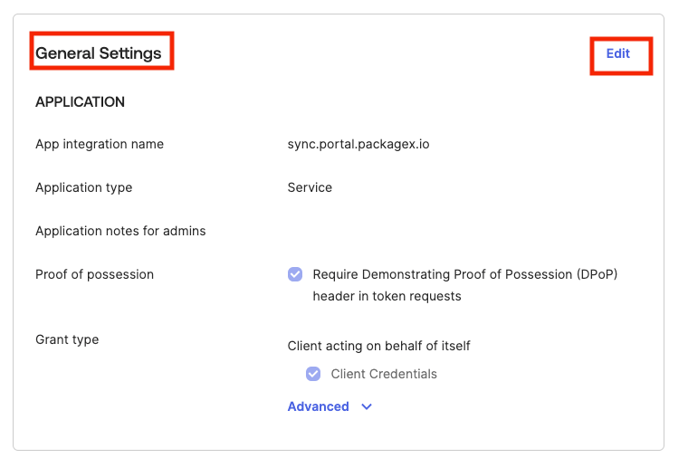Select the sync.portal.packagex.io integration name value
This screenshot has height=458, width=688.
tap(358, 144)
